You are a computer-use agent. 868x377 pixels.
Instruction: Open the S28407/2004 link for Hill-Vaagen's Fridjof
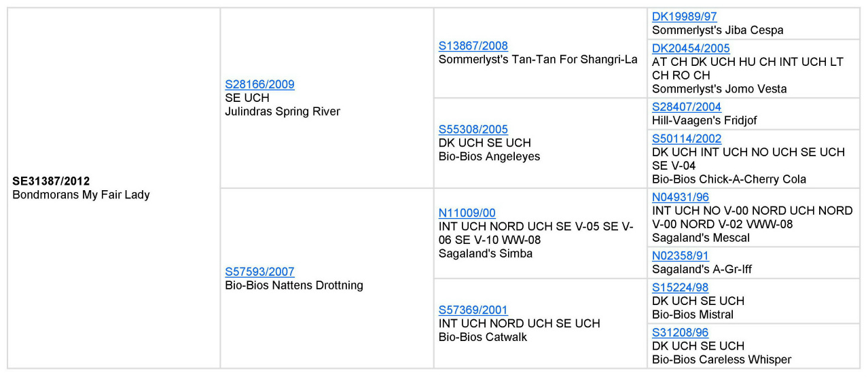coord(687,107)
